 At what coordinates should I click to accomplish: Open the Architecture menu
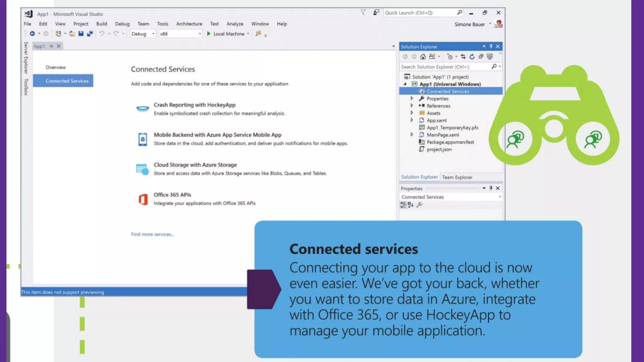(x=189, y=24)
